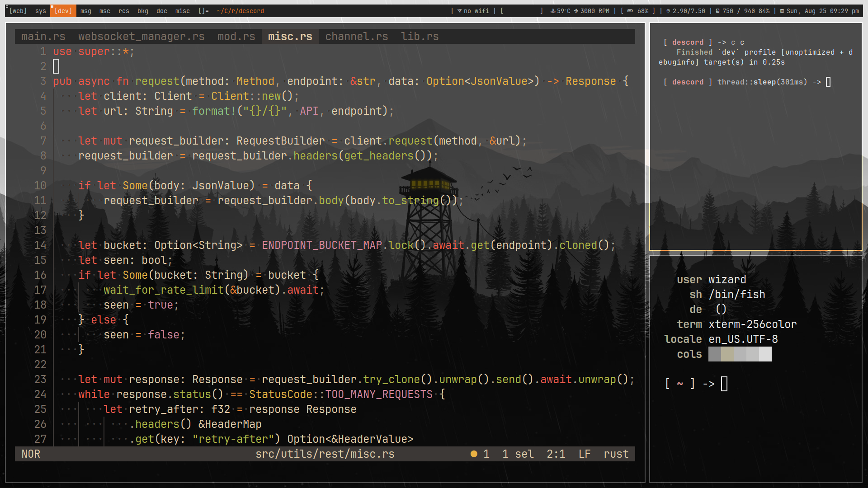Screen dimensions: 868x488
Task: Click the lightest swatch in cols row
Action: 765,354
